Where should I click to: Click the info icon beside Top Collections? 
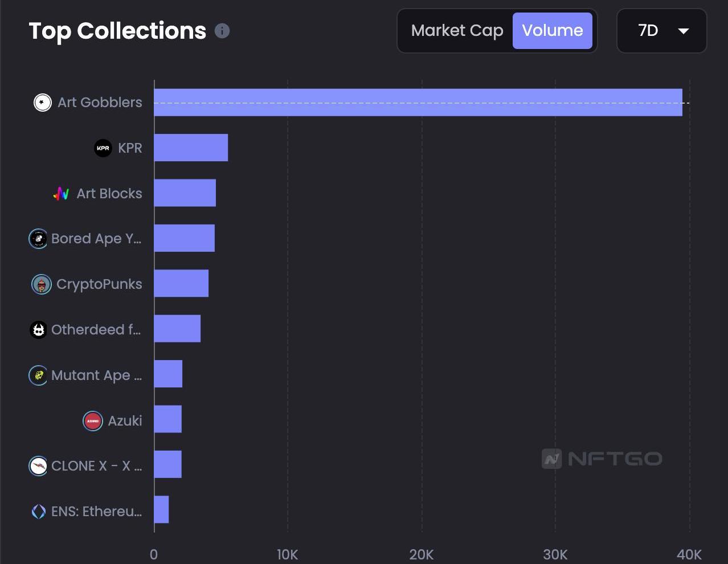[x=222, y=31]
